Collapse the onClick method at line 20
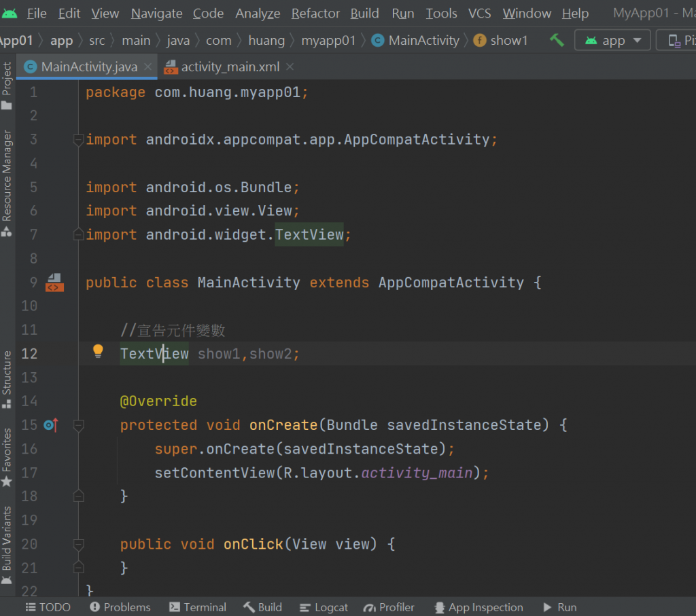696x616 pixels. [x=78, y=545]
